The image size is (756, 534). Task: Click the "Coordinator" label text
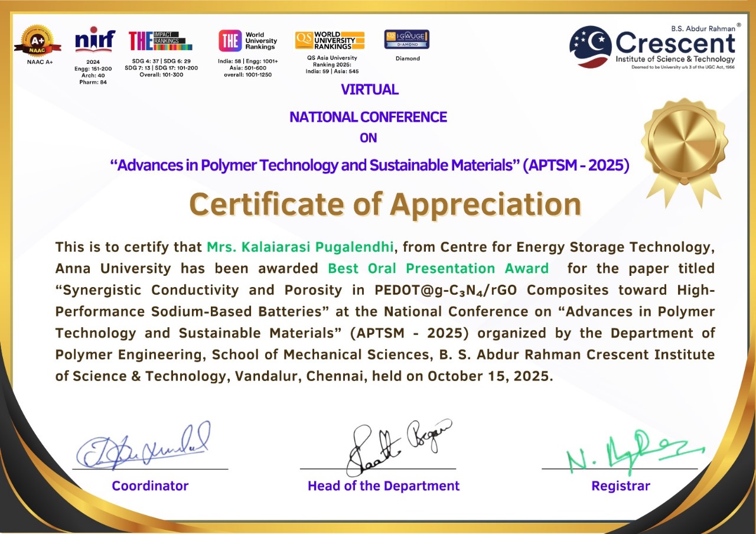pos(150,486)
